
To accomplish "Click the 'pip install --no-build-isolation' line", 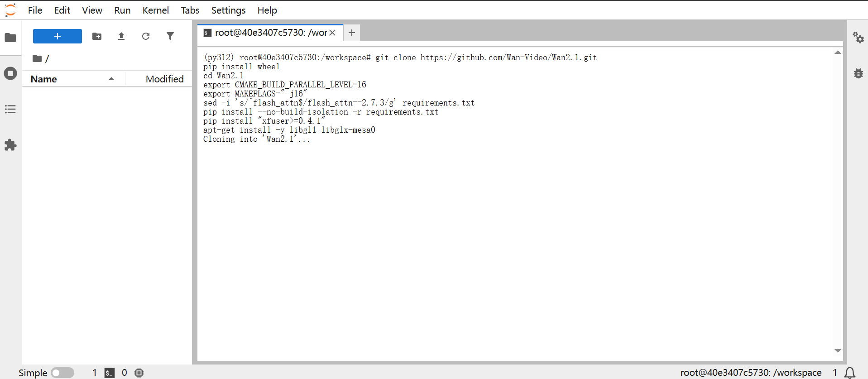I will (x=321, y=112).
